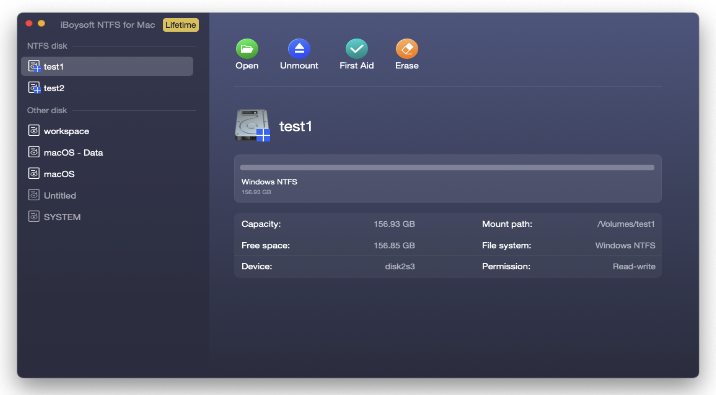Click the File system value Windows NTFS
This screenshot has height=395, width=716.
[625, 246]
